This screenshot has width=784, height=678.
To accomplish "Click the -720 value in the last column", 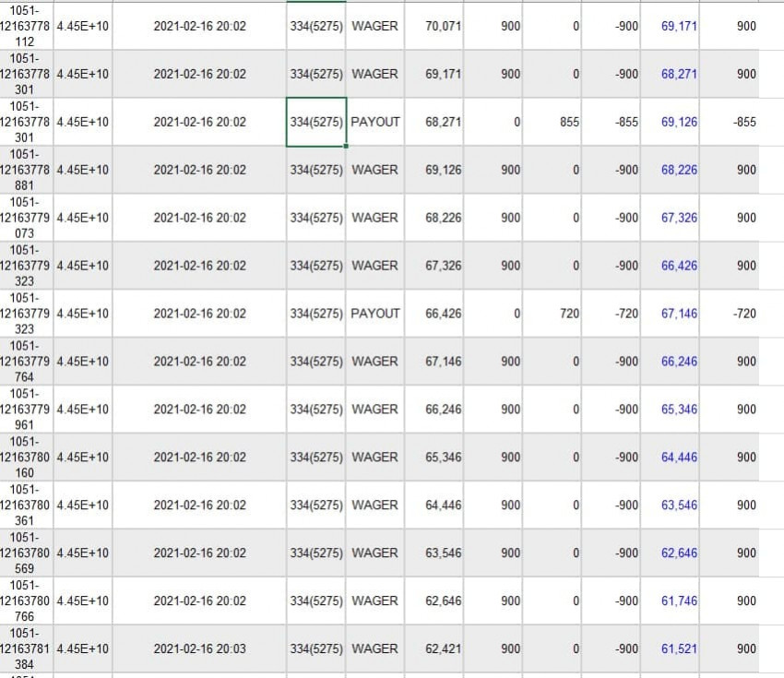I will tap(729, 314).
